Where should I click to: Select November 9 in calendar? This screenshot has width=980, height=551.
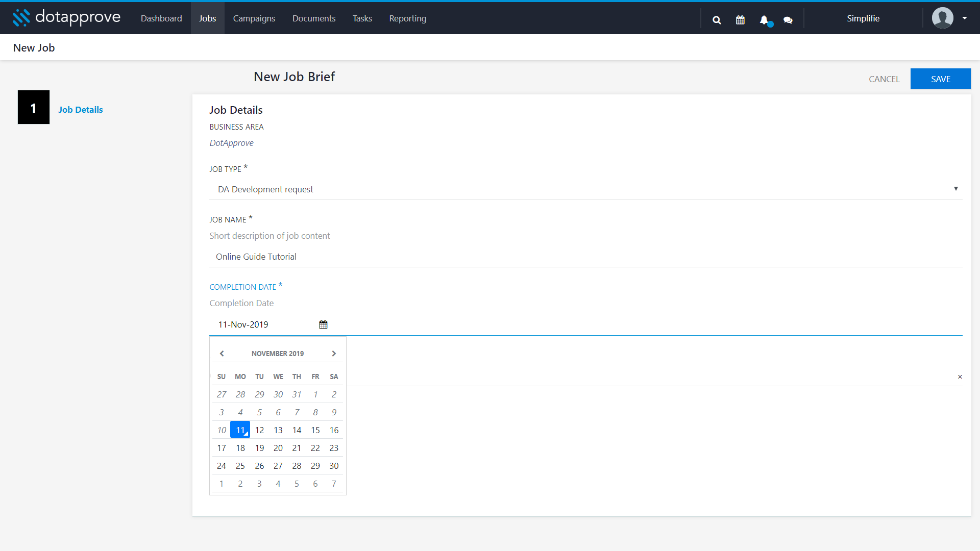click(x=334, y=412)
